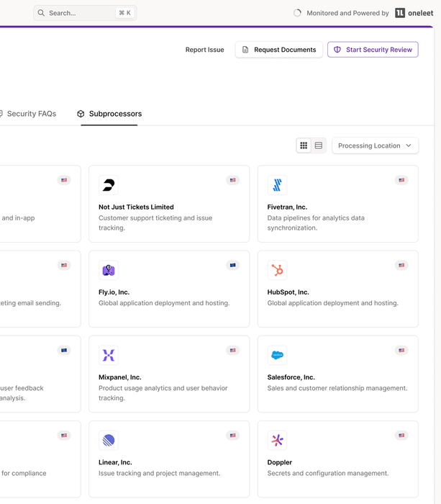This screenshot has width=441, height=504.
Task: Click Start Security Review button
Action: 373,50
